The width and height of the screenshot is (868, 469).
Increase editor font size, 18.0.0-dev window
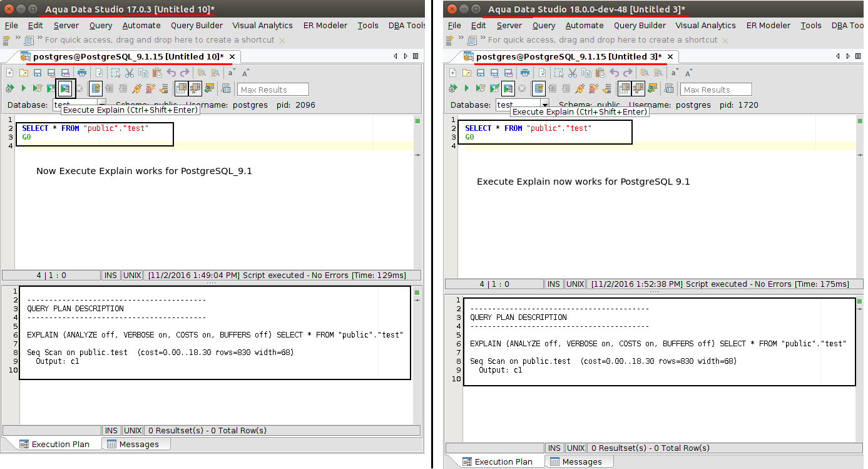[x=689, y=73]
